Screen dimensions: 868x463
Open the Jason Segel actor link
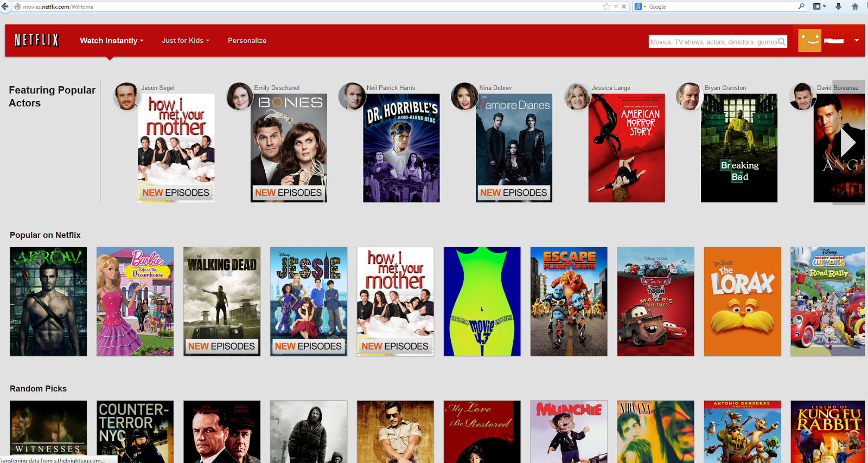click(158, 88)
